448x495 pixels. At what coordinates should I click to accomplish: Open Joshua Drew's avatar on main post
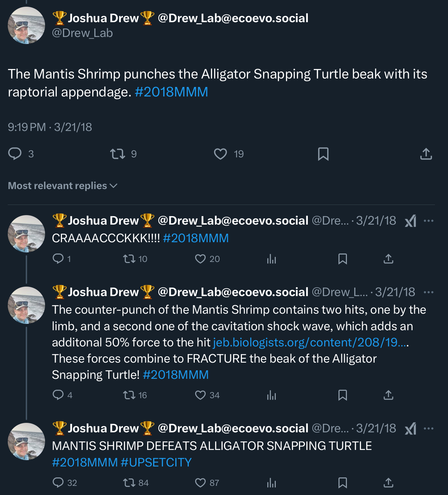click(26, 25)
